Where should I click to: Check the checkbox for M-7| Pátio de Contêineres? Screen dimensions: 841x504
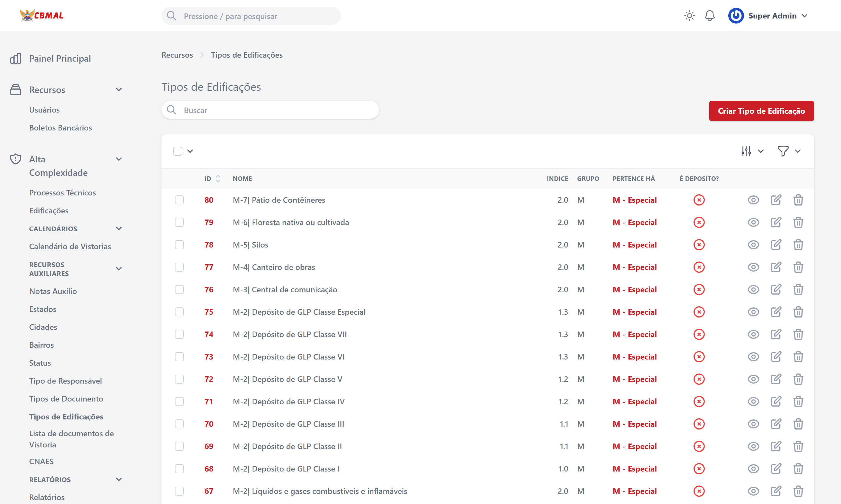(x=179, y=200)
